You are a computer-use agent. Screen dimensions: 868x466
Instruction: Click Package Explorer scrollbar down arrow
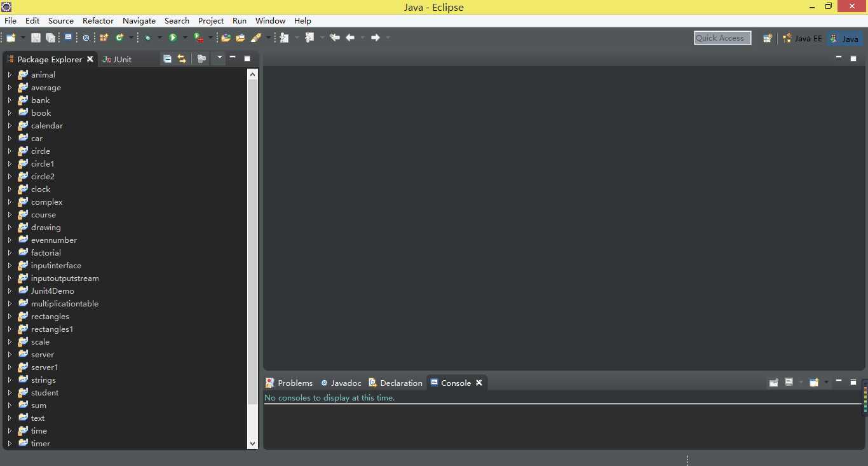252,443
